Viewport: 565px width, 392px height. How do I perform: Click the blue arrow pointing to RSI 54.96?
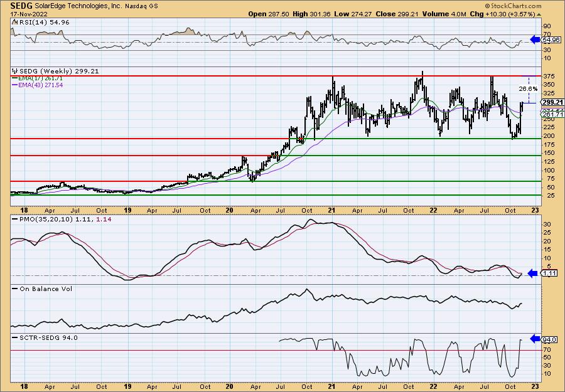coord(535,40)
